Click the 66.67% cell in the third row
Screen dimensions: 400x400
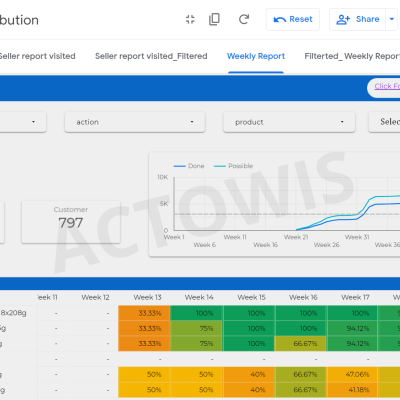click(x=300, y=344)
